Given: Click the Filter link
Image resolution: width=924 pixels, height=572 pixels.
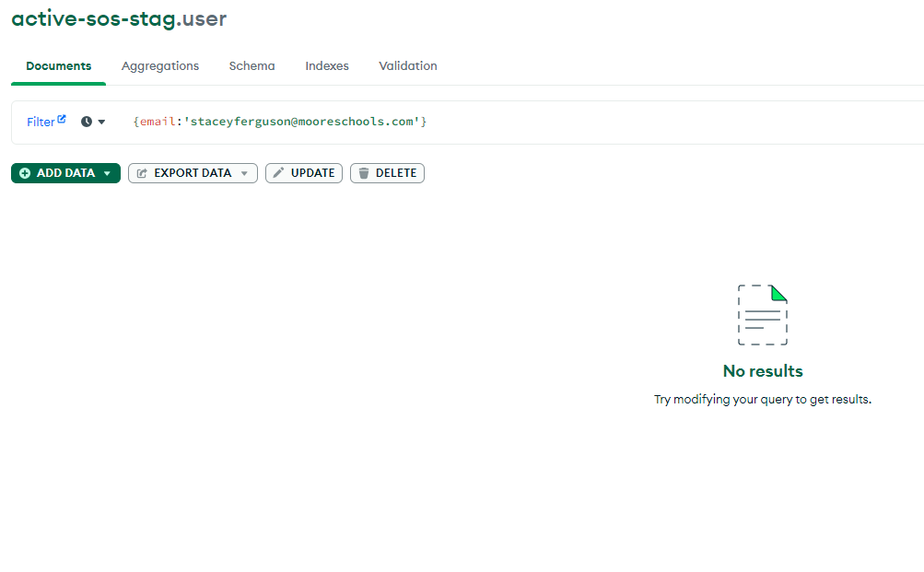Looking at the screenshot, I should [x=41, y=122].
